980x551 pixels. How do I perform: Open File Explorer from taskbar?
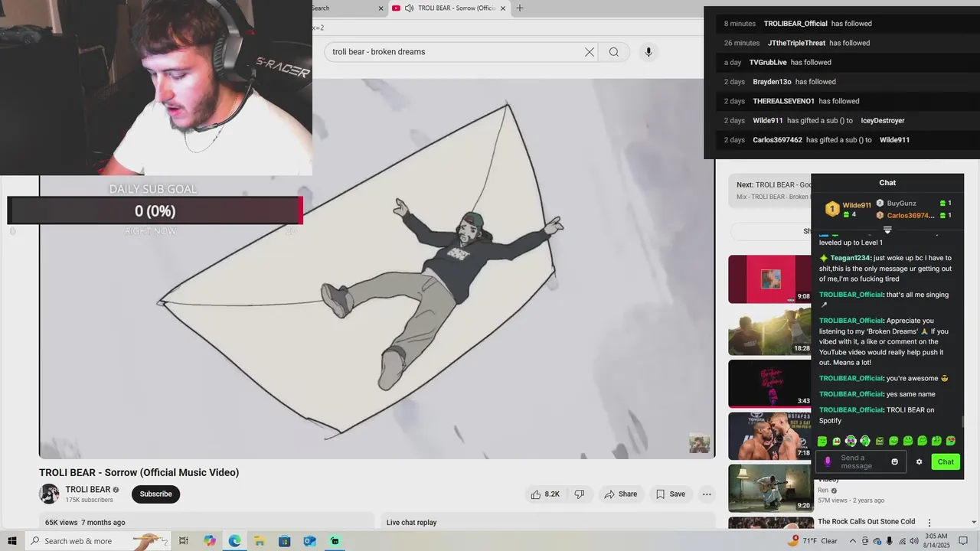point(260,541)
